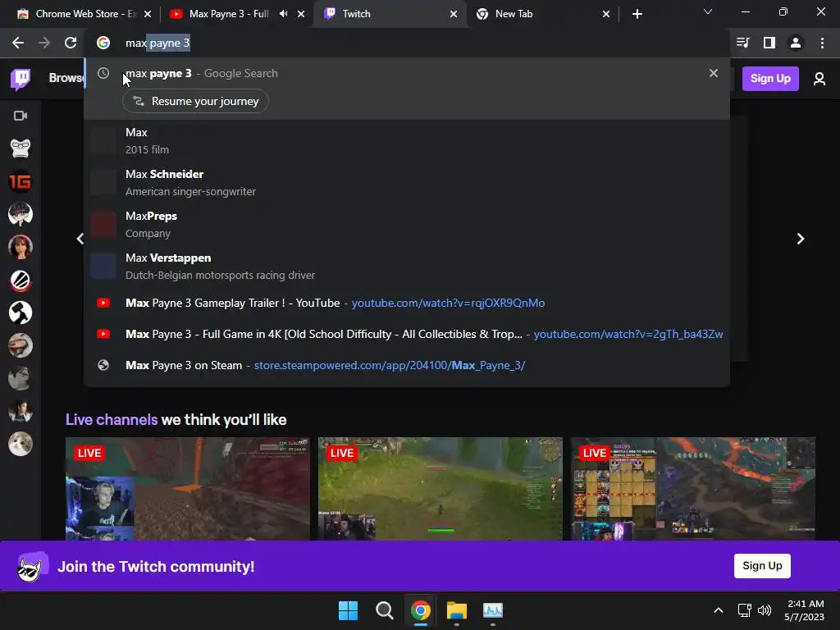Viewport: 840px width, 630px height.
Task: Show hidden system tray icons chevron
Action: pos(719,610)
